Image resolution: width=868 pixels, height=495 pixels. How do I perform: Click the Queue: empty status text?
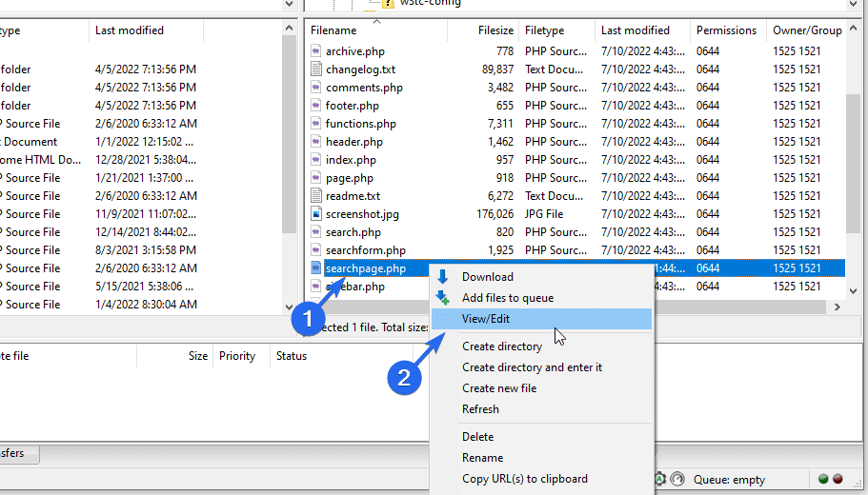(729, 480)
